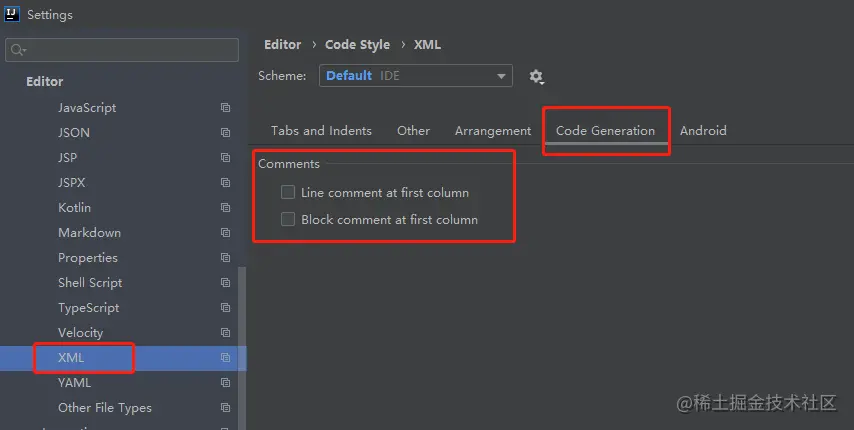Switch to the Other tab

(x=413, y=131)
